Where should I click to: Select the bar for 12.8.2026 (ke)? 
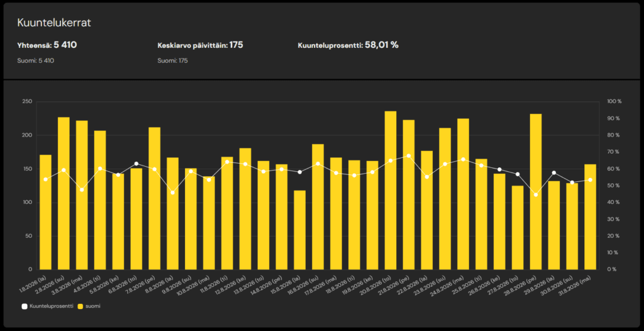(x=245, y=209)
